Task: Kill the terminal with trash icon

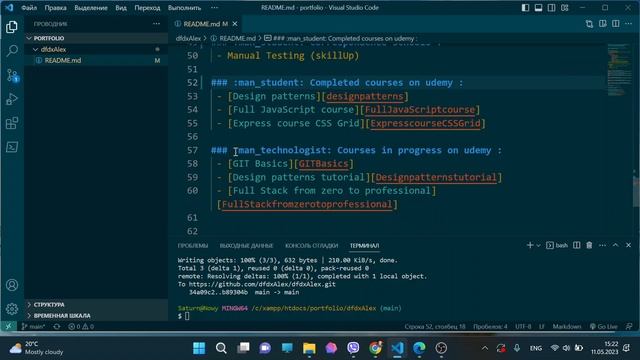Action: [x=589, y=245]
